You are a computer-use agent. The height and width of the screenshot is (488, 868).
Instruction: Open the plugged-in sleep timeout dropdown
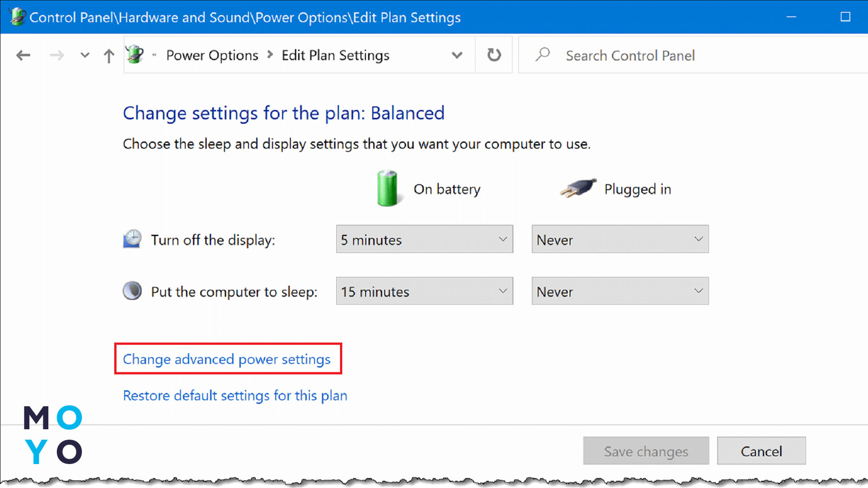click(620, 291)
